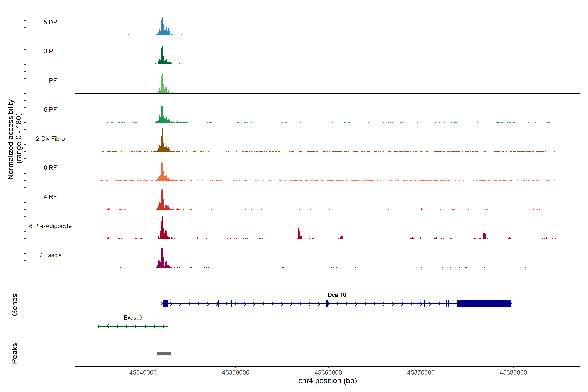Click the 7 Fascia track label
This screenshot has height=392, width=588.
(50, 255)
